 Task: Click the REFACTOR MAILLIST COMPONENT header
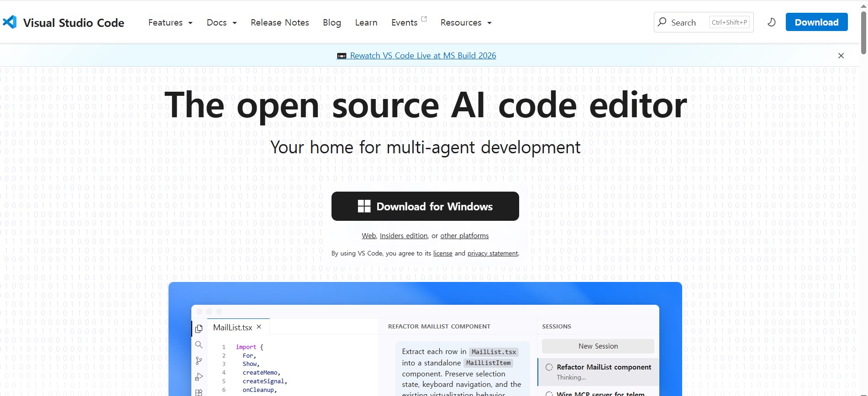point(439,326)
